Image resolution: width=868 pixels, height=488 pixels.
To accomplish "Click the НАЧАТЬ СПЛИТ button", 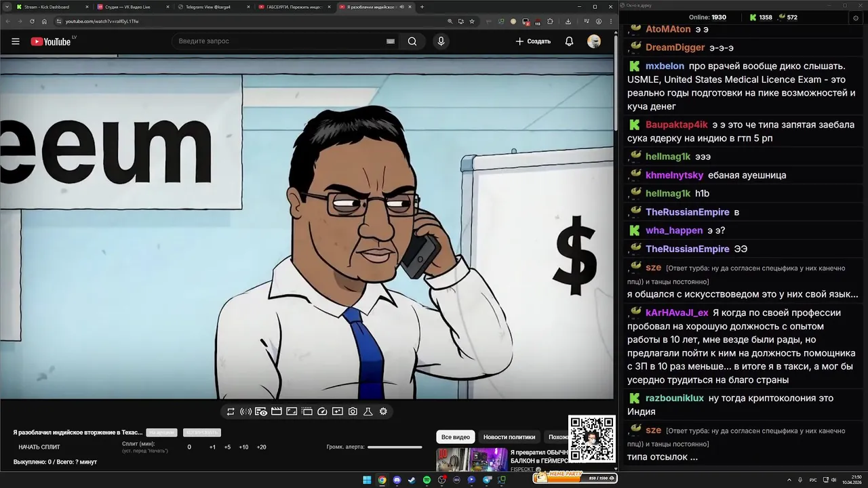I will click(x=39, y=447).
